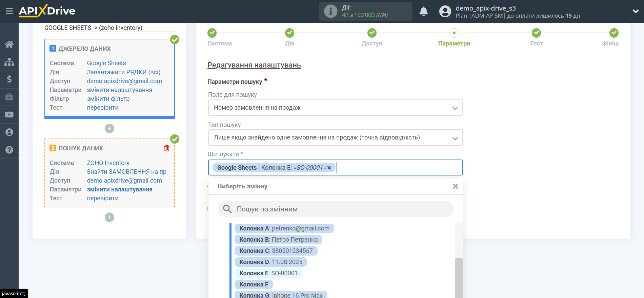Close the Виберіть змінну panel
This screenshot has height=298, width=644.
pyautogui.click(x=456, y=186)
